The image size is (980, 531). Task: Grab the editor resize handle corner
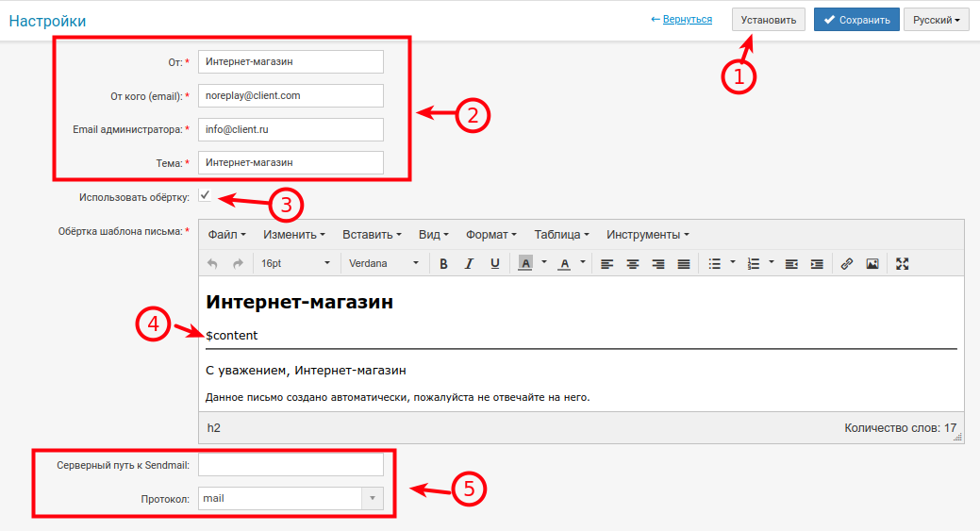tap(957, 438)
